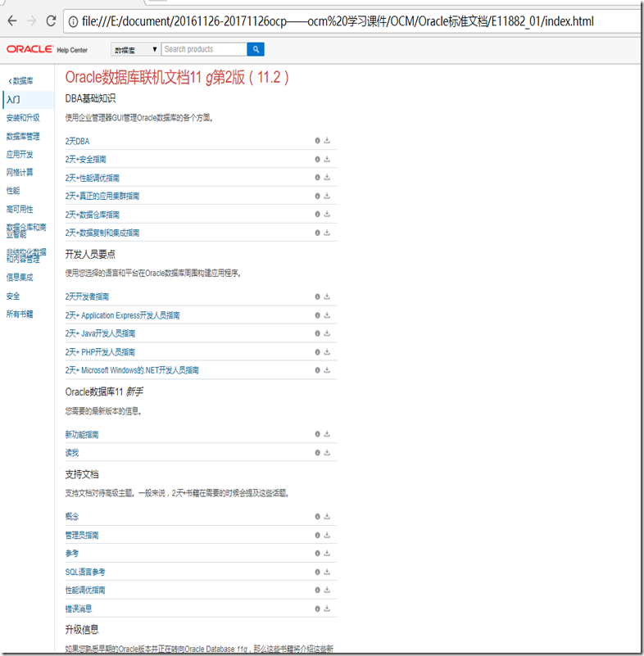Download the 2天+安全指南 book

[x=327, y=159]
